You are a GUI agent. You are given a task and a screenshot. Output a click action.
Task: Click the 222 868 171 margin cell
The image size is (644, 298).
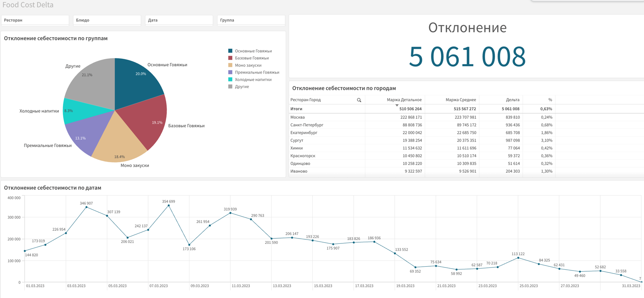click(x=411, y=117)
